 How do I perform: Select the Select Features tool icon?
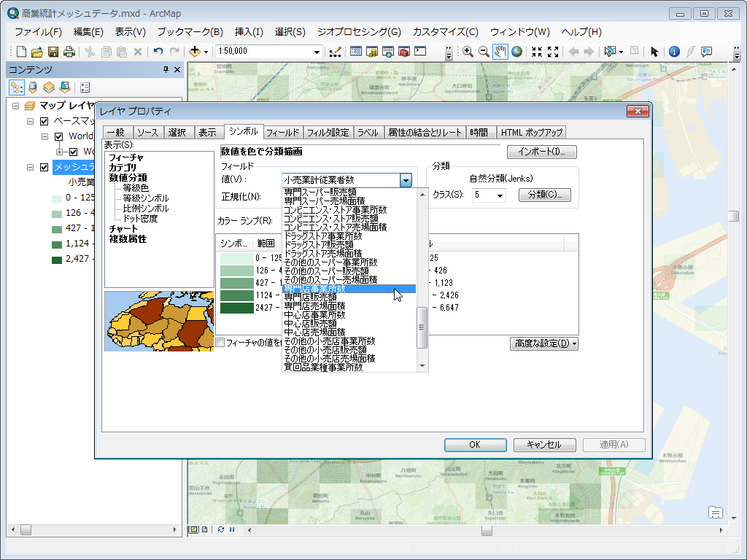pyautogui.click(x=610, y=52)
